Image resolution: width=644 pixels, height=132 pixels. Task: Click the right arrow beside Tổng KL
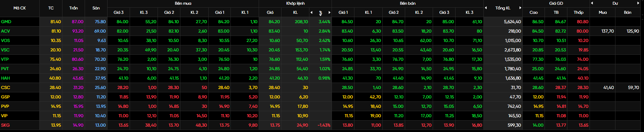[x=520, y=8]
